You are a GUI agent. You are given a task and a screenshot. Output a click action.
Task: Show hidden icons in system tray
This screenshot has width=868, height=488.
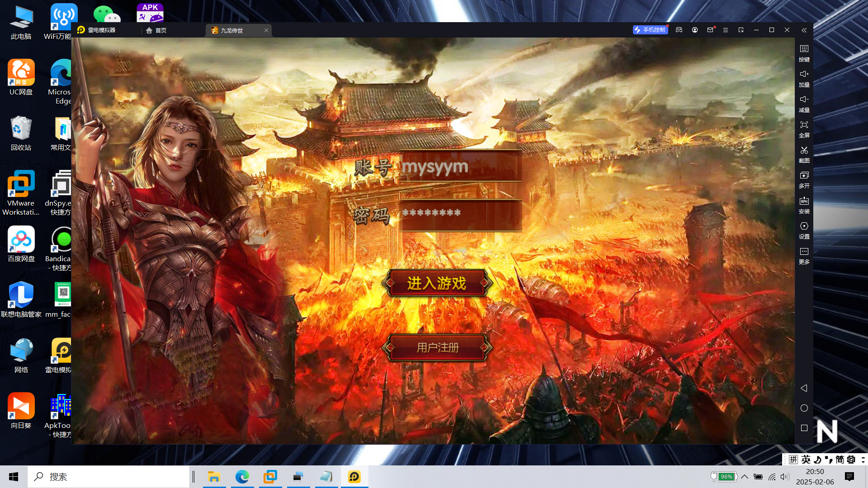point(745,477)
